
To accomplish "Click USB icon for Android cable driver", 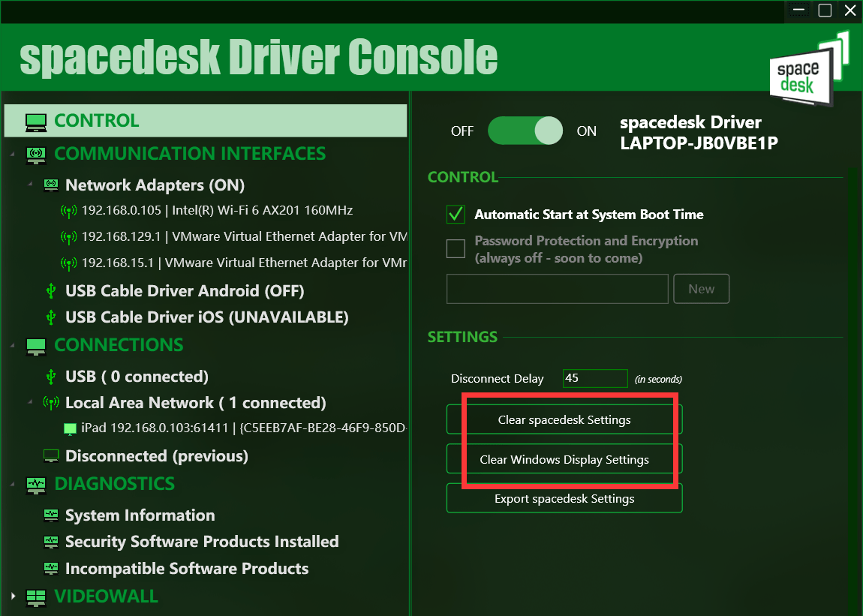I will tap(51, 290).
